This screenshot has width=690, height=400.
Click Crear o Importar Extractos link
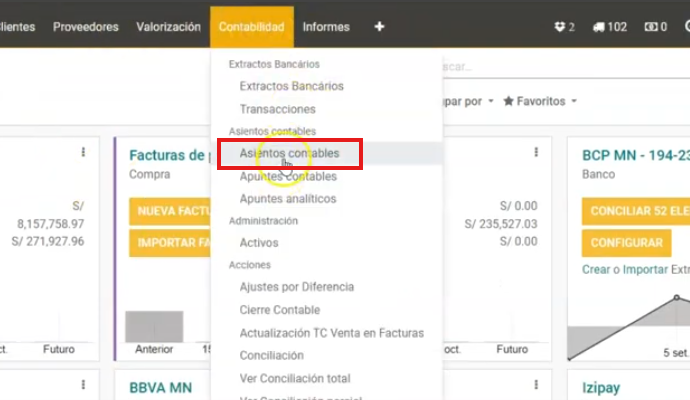(636, 269)
